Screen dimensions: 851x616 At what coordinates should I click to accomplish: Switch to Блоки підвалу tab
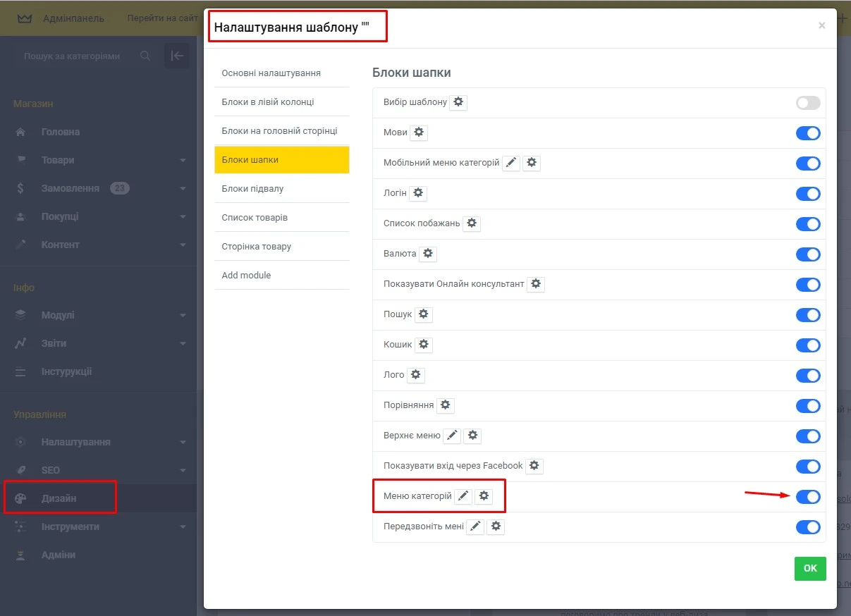coord(252,189)
